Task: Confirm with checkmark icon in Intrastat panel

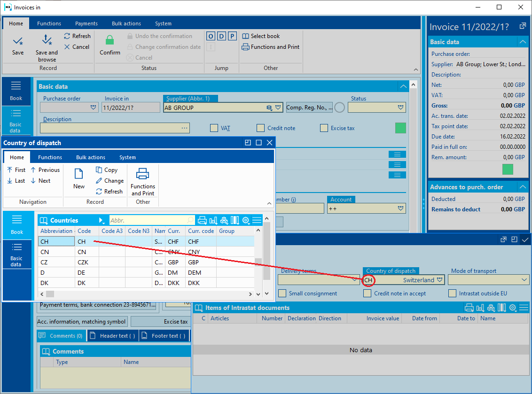Action: pos(525,239)
